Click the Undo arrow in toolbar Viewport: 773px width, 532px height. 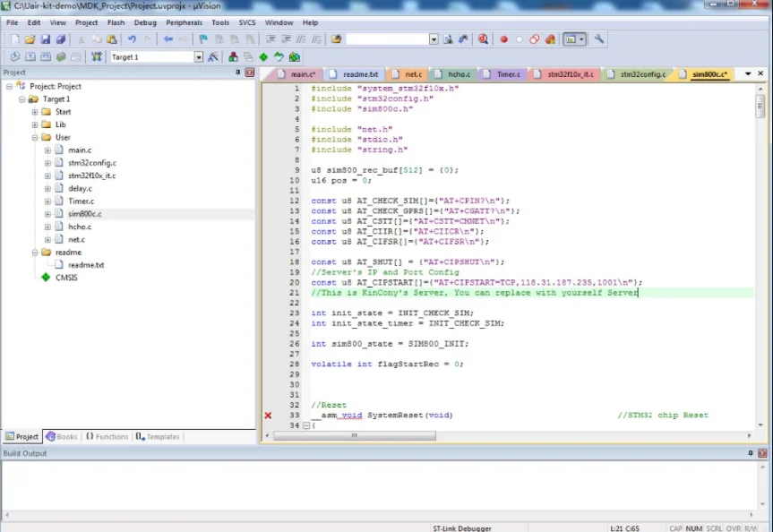[133, 39]
